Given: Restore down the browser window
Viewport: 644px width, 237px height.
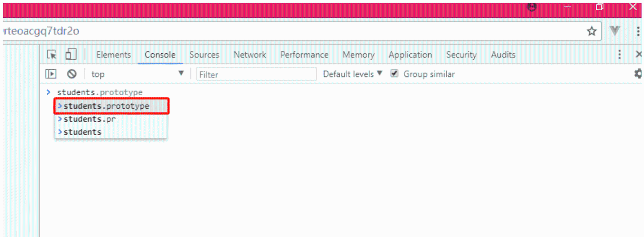Looking at the screenshot, I should [x=600, y=6].
